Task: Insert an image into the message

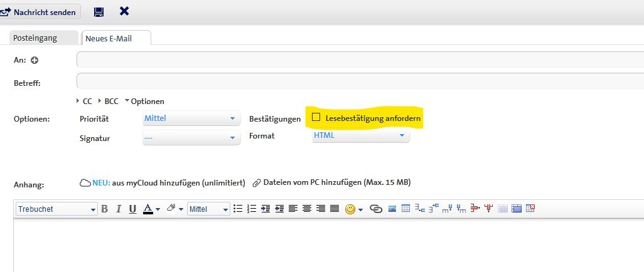Action: coord(392,209)
